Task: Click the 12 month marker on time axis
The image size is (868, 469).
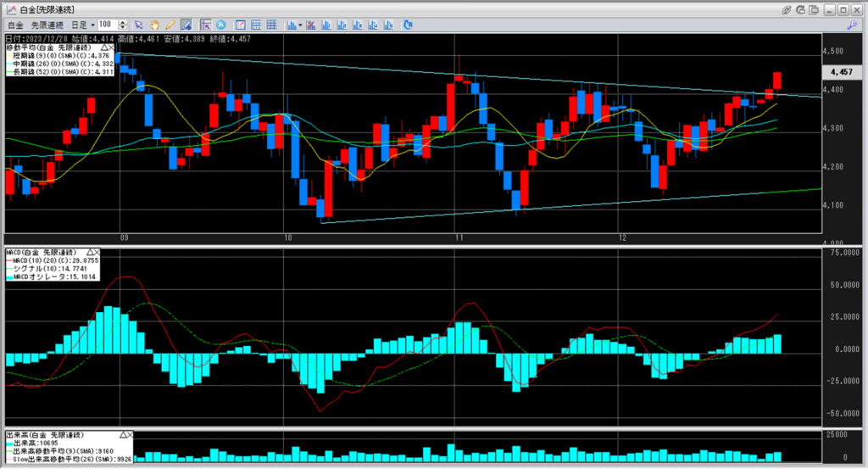Action: pos(623,238)
